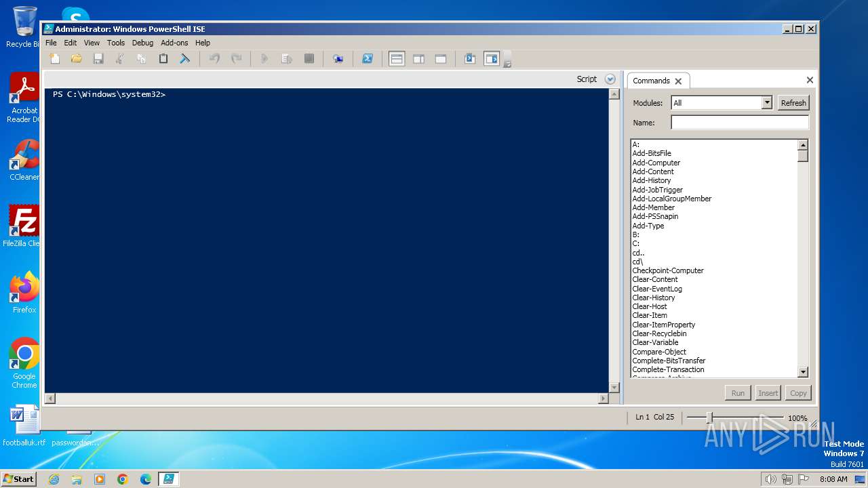
Task: Select Checkpoint-Computer command
Action: point(668,270)
